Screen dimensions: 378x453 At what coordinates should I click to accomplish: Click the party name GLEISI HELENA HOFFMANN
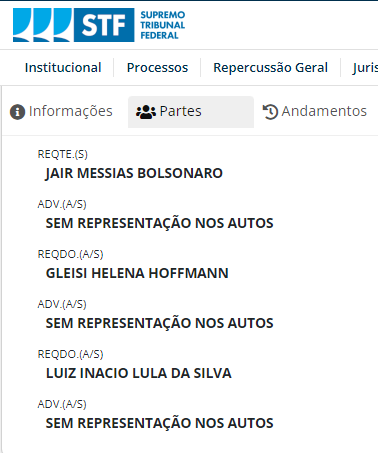pyautogui.click(x=137, y=273)
